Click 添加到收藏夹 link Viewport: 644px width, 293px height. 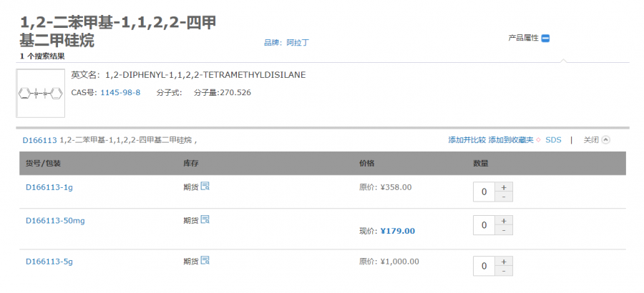[511, 140]
